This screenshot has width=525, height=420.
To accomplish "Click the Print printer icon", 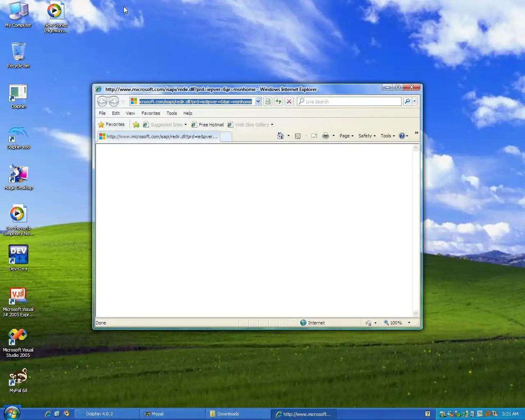I will (326, 136).
